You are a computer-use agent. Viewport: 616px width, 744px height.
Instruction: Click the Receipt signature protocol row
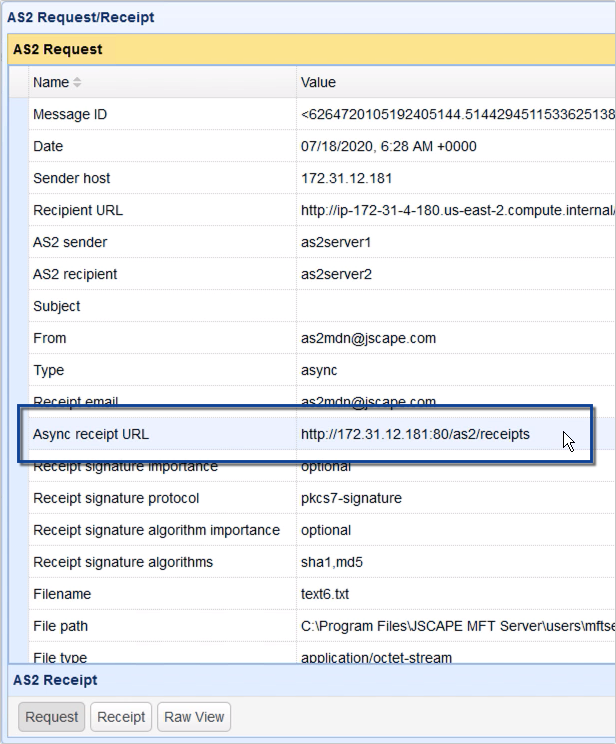(116, 498)
